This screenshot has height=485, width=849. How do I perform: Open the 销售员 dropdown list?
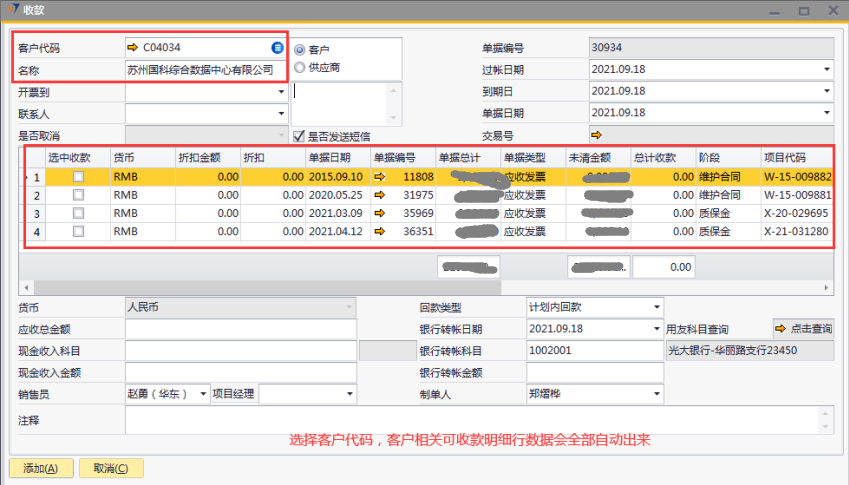204,394
